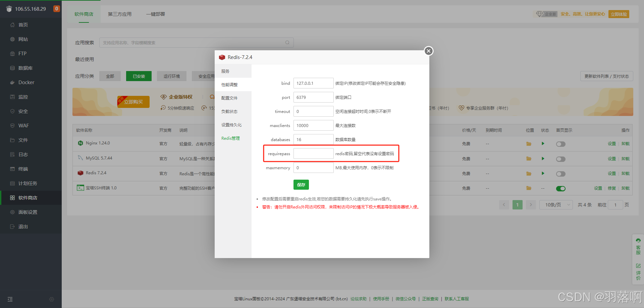The image size is (644, 308).
Task: Click 修复 link for 宝塔SSH终端 row
Action: [612, 188]
